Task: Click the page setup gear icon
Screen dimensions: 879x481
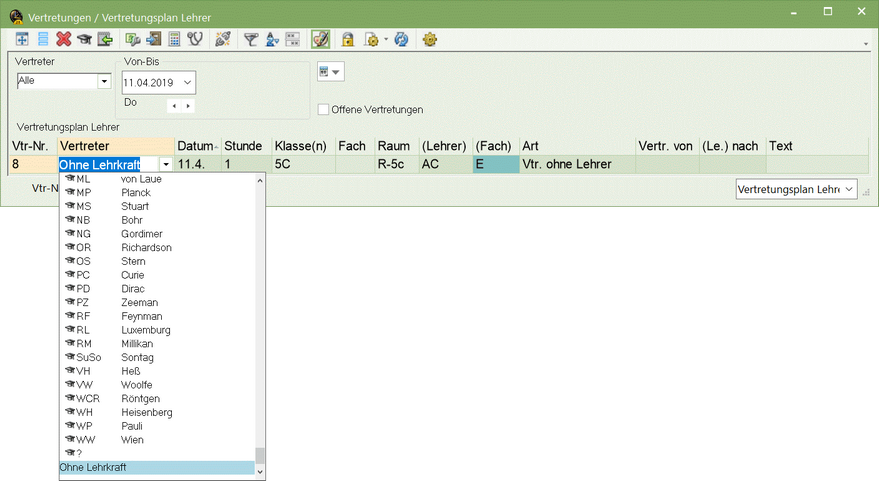Action: 371,39
